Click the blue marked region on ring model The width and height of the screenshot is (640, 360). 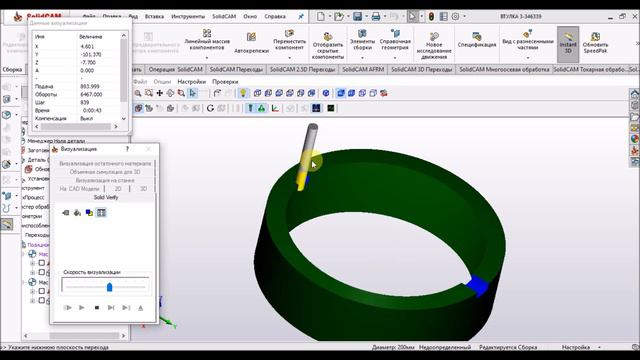click(477, 285)
